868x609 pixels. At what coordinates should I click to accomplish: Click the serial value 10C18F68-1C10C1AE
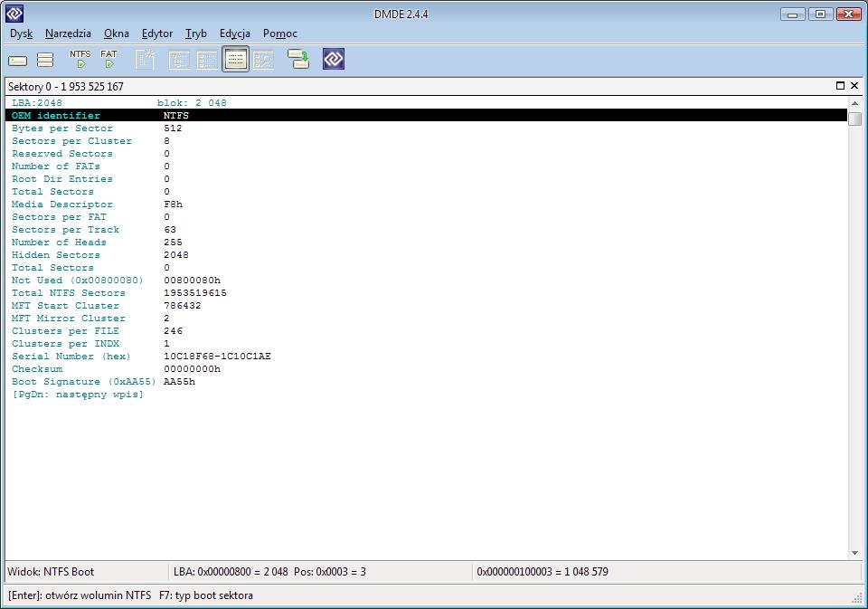(x=217, y=357)
